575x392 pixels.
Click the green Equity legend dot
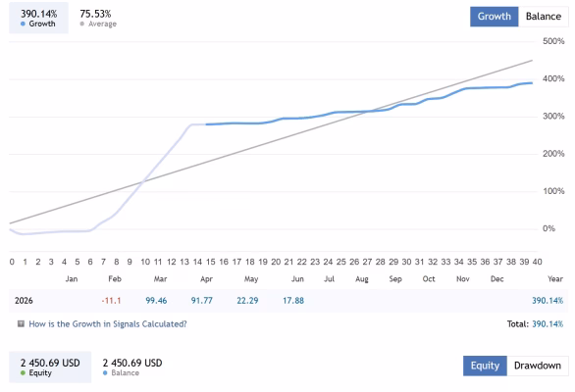(23, 373)
